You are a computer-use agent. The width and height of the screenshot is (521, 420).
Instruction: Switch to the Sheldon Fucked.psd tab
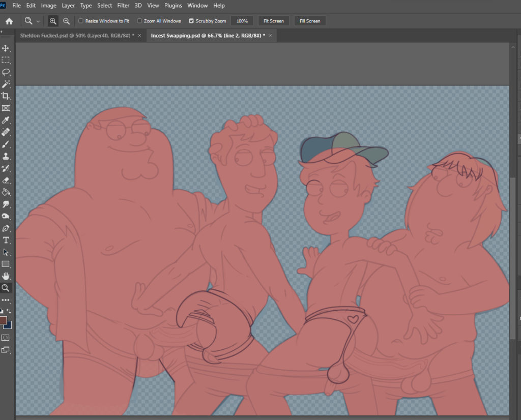coord(76,36)
